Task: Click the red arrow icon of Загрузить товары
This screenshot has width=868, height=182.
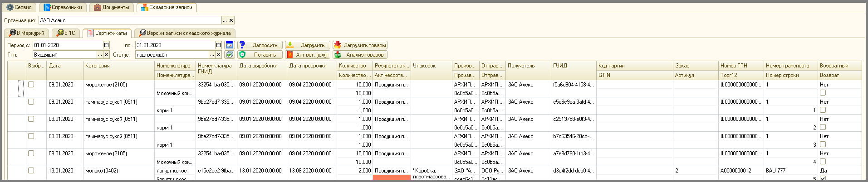Action: [337, 45]
